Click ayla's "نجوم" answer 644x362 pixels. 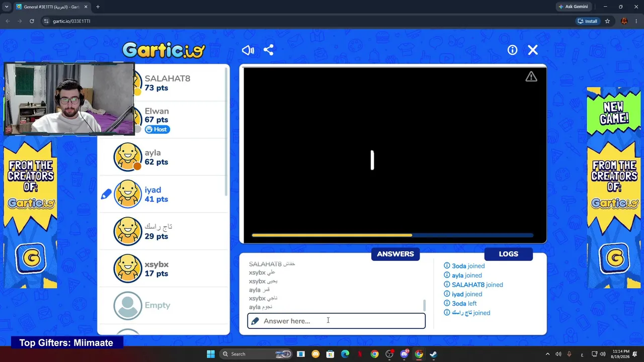[x=261, y=307]
